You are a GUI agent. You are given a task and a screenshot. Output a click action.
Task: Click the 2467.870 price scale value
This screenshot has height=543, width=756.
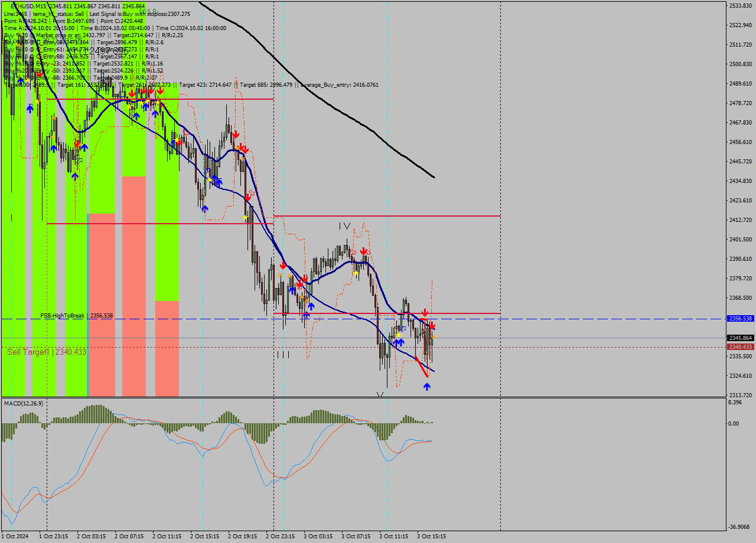point(740,123)
